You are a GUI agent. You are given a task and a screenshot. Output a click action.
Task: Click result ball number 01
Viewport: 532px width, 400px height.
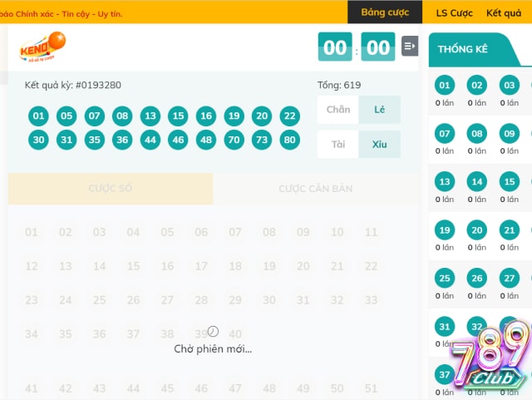(x=38, y=116)
